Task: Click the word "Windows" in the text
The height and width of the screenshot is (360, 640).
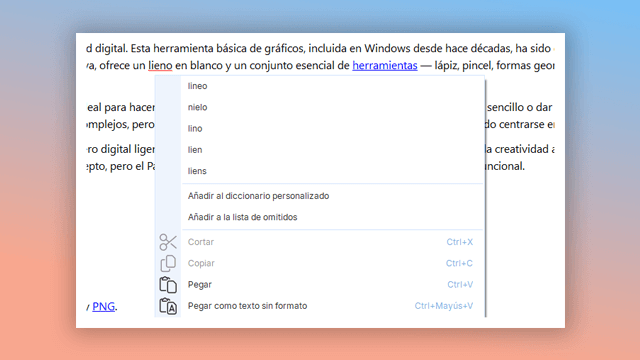Action: 387,49
